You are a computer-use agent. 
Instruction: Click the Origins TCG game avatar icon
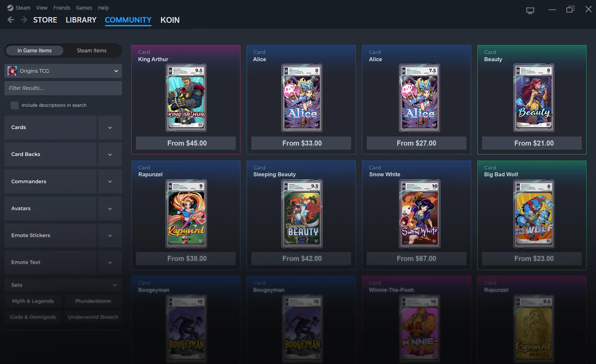pyautogui.click(x=12, y=71)
